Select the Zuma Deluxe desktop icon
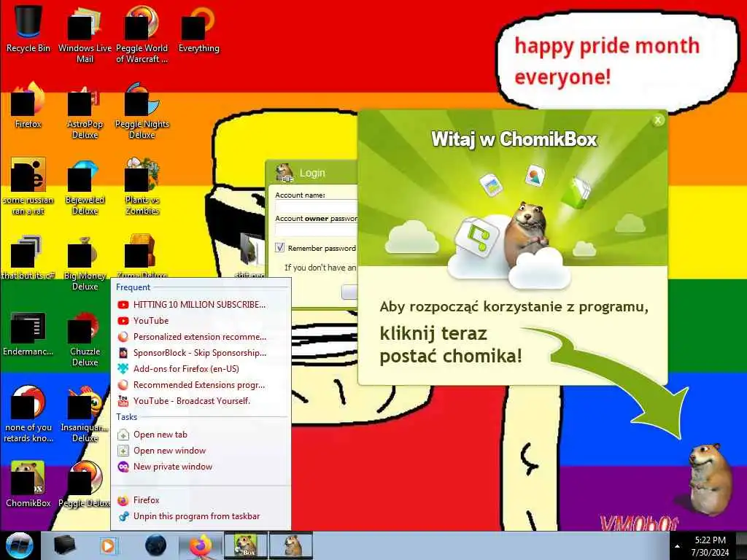 tap(142, 256)
